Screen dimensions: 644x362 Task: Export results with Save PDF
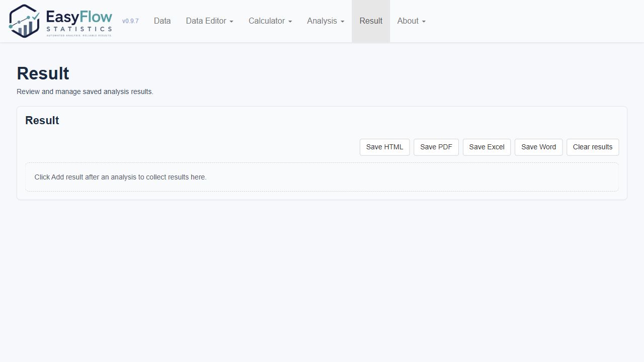436,147
